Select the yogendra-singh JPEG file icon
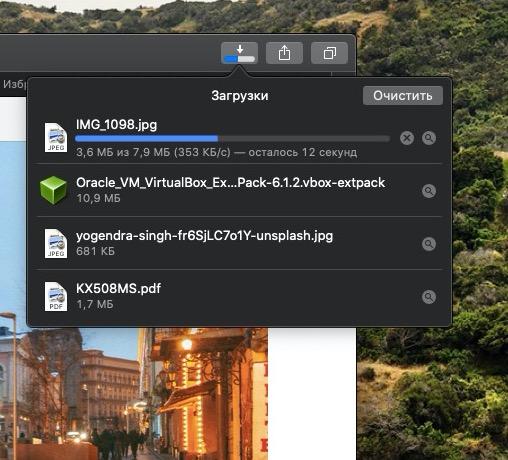 coord(56,244)
